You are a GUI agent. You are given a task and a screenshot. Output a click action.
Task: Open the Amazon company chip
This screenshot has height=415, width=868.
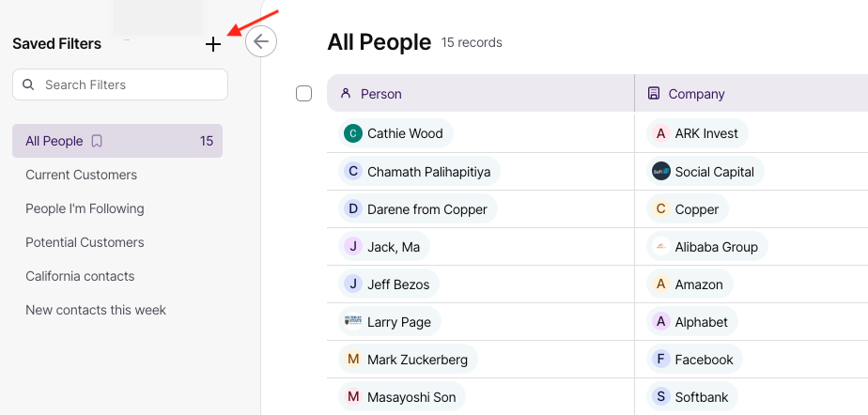(x=690, y=284)
